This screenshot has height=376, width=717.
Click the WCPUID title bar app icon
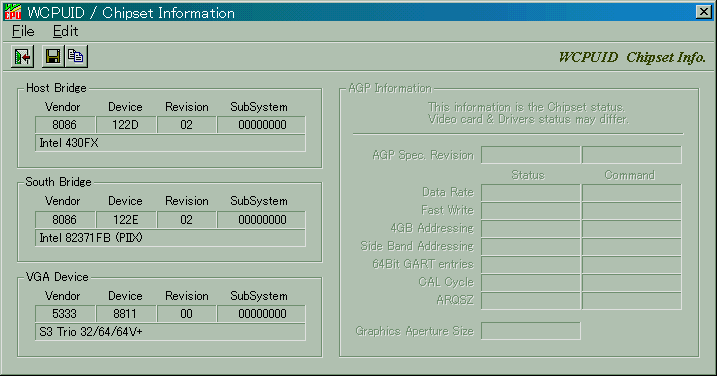[x=12, y=12]
